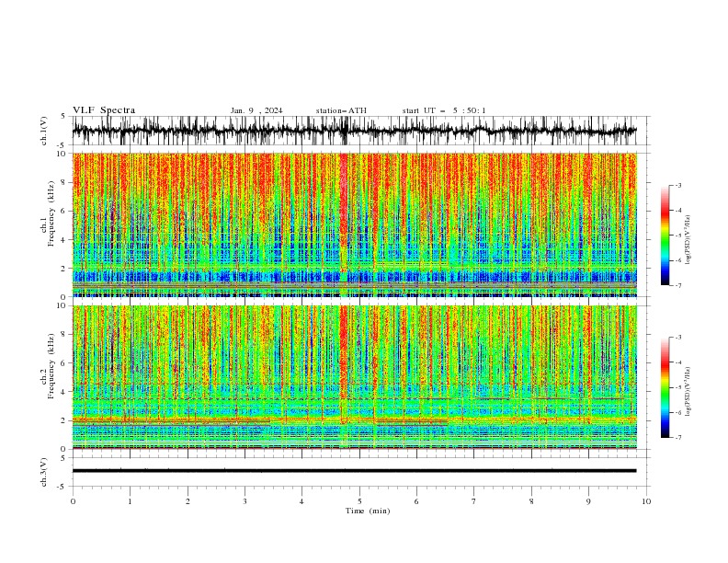Click time axis tick label "2"
Screen dimensions: 728x563
188,501
